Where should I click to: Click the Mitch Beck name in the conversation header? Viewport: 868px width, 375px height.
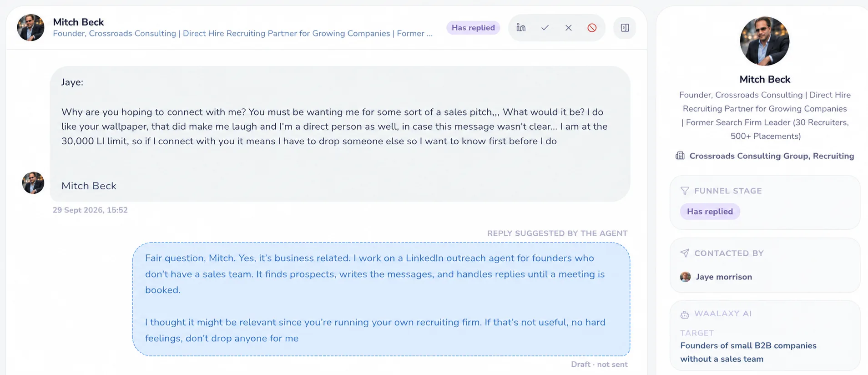[x=78, y=22]
